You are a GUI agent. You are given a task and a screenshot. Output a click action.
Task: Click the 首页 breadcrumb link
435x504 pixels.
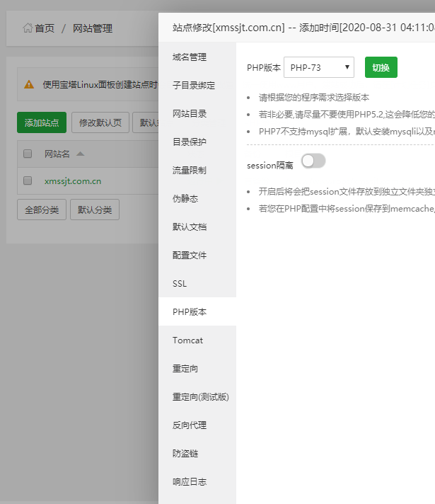[x=44, y=28]
